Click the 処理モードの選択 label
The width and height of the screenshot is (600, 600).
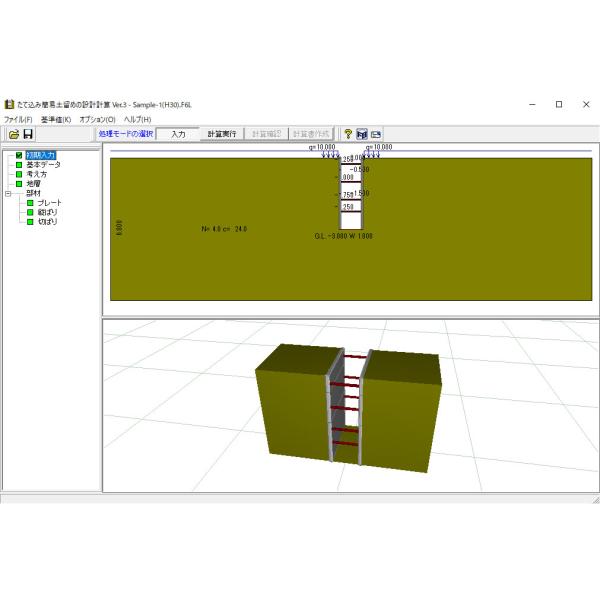126,134
